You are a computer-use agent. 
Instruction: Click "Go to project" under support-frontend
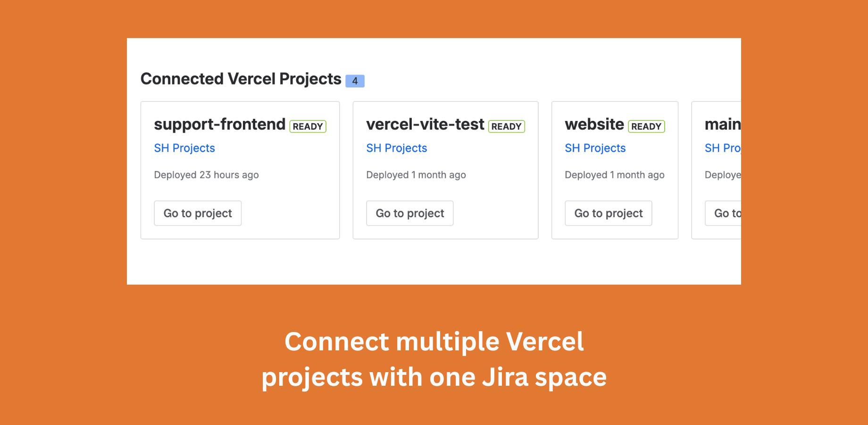pyautogui.click(x=197, y=213)
